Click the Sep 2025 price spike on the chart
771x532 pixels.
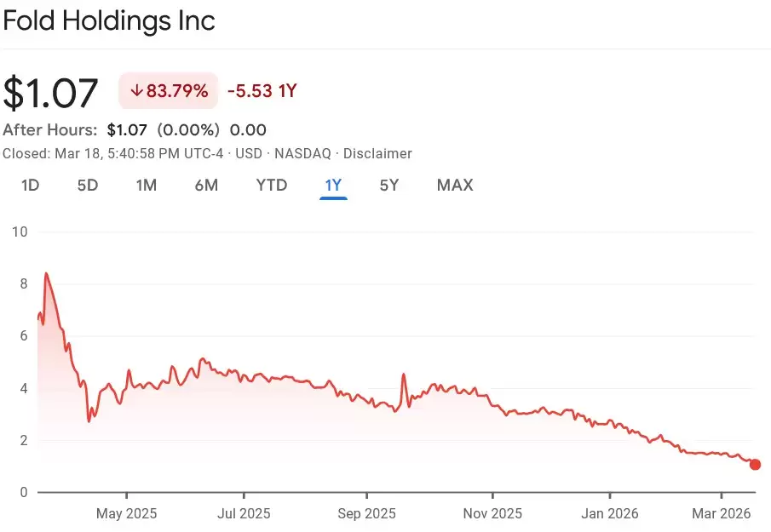[x=403, y=375]
